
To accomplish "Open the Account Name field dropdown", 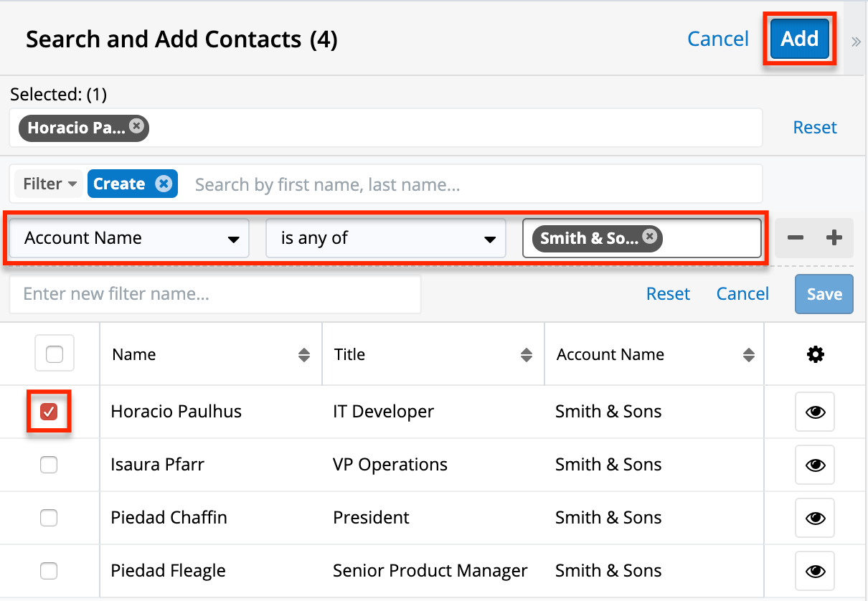I will [x=129, y=239].
